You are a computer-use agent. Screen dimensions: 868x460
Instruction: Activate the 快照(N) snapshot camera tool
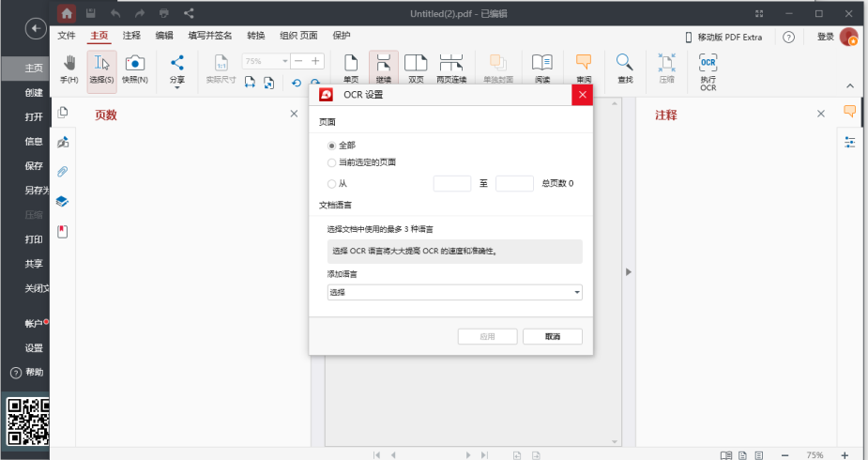pos(135,69)
